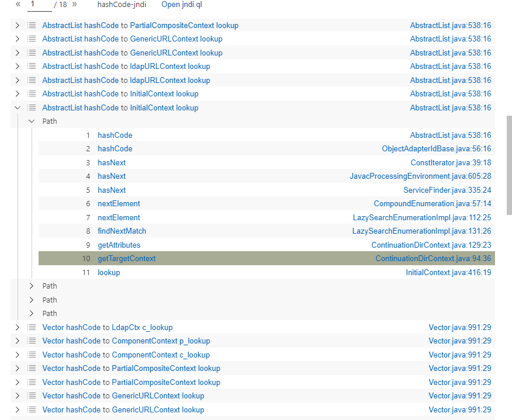Select path step 8 findNextMatch
512x420 pixels.
122,231
